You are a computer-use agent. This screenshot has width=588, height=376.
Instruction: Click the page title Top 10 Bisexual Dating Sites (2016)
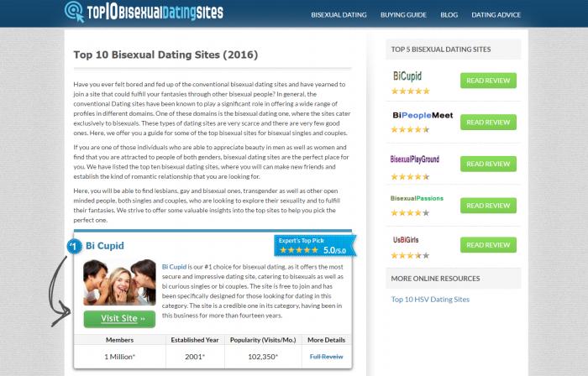click(165, 55)
